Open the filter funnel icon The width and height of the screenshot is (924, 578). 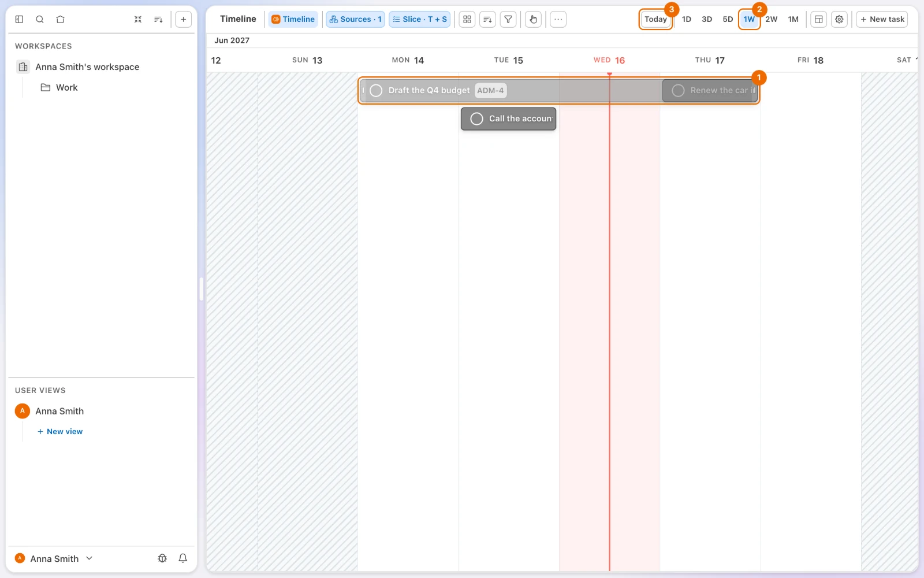point(508,19)
